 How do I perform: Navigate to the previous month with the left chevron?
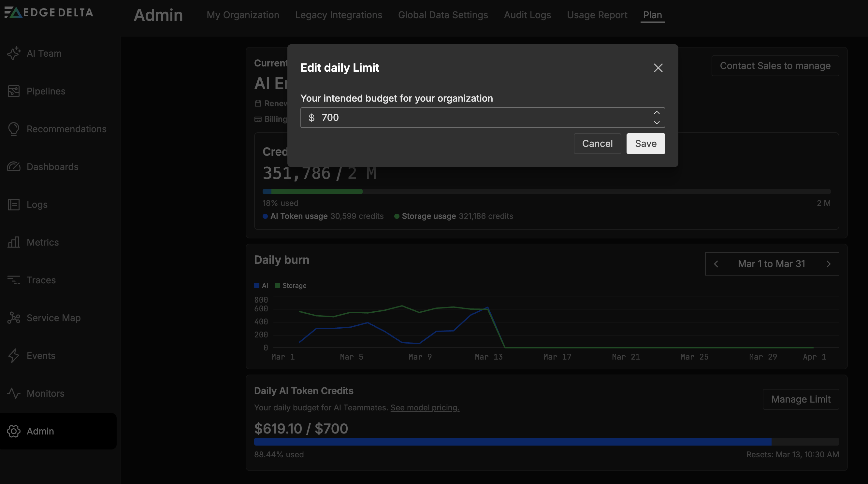click(716, 264)
